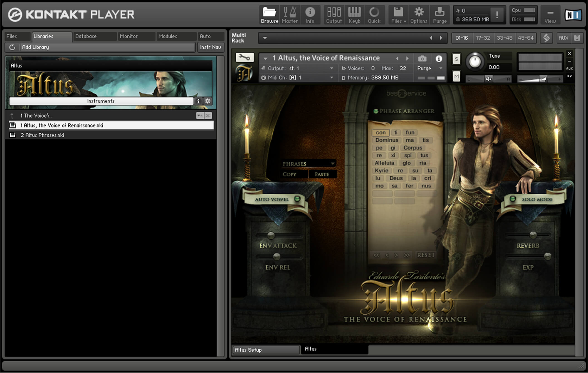Load the next instrument with right arrow
Screen dimensions: 588x373
click(407, 58)
